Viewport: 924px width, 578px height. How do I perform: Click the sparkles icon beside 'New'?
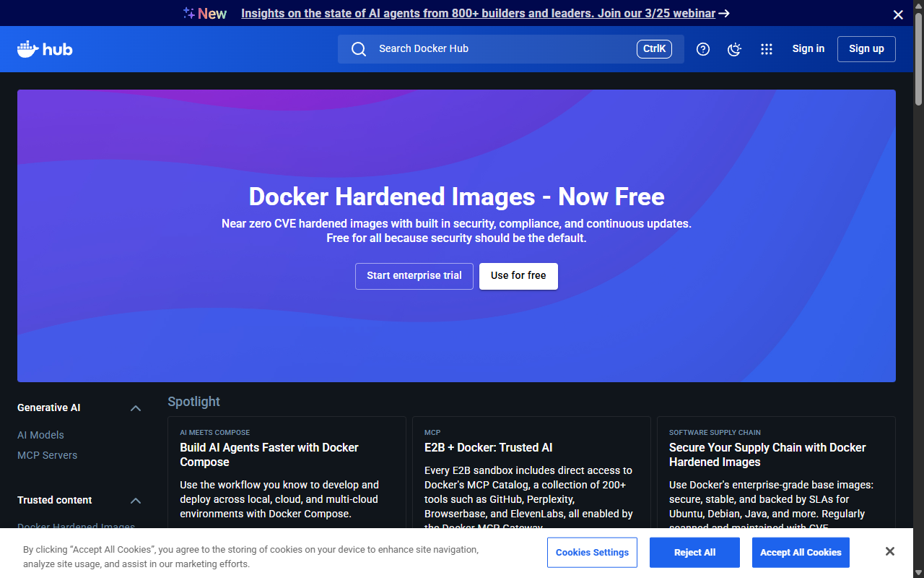[188, 12]
